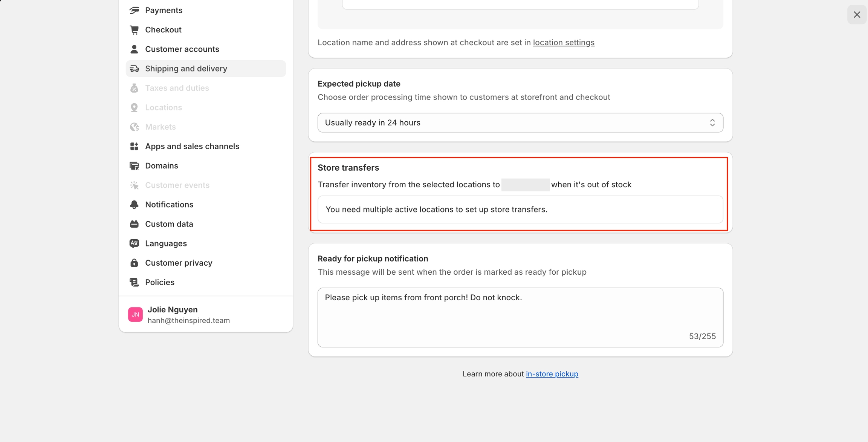Click the Shipping and delivery truck icon
Viewport: 868px width, 442px height.
[x=134, y=69]
